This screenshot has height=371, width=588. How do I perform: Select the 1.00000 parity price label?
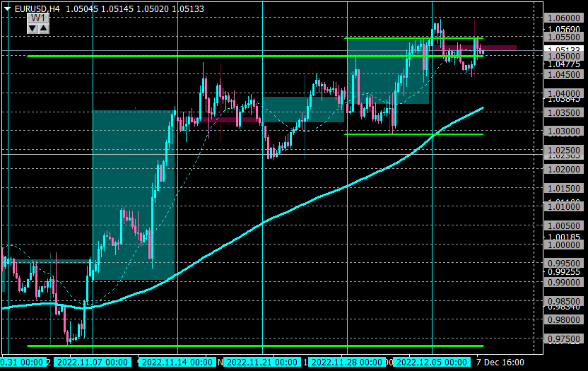click(564, 245)
